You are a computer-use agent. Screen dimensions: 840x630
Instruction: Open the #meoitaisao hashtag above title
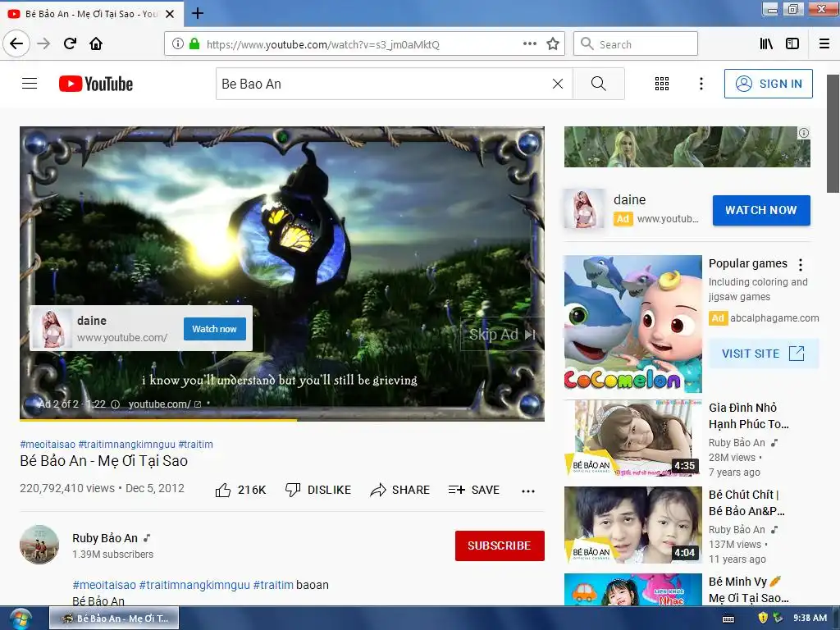[48, 444]
